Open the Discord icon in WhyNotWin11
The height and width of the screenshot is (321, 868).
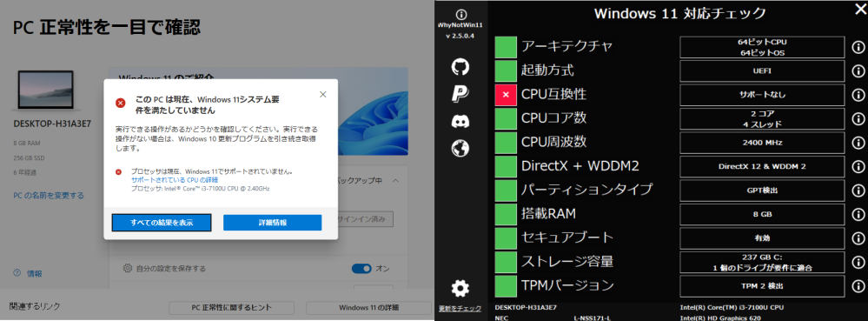[461, 121]
